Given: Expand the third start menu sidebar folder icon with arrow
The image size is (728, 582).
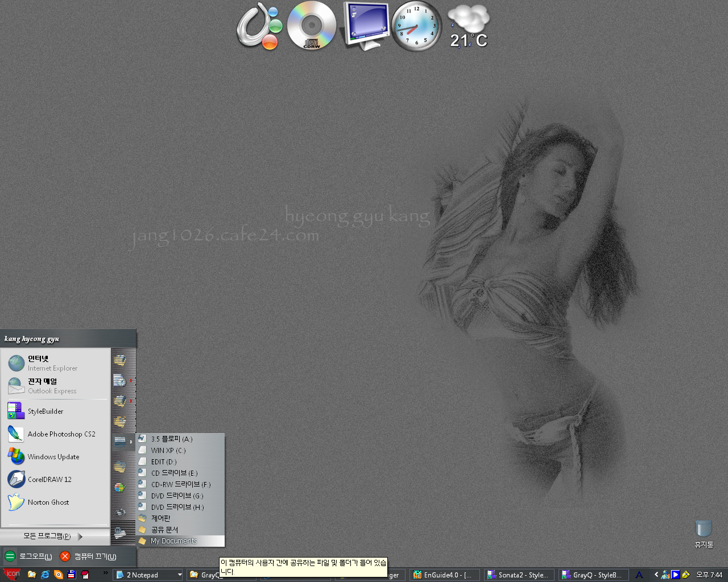Looking at the screenshot, I should click(121, 401).
